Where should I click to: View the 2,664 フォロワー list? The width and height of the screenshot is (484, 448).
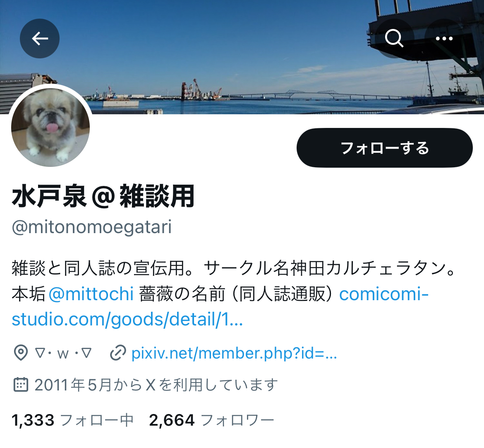211,421
